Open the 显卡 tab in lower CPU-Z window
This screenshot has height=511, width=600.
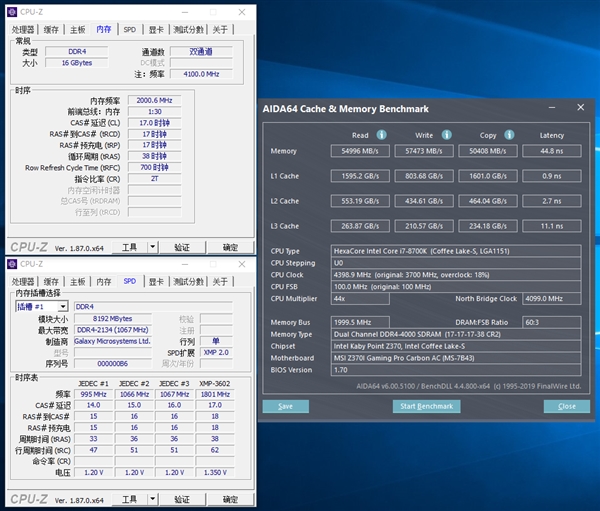pos(156,282)
